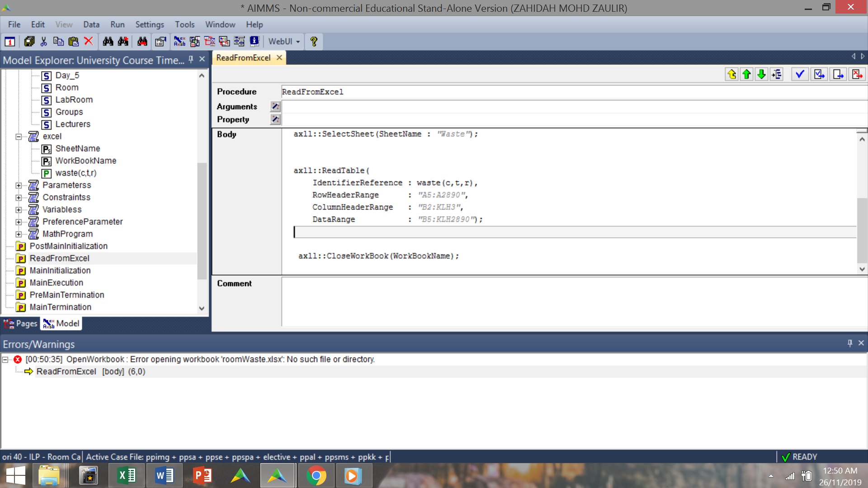The width and height of the screenshot is (868, 488).
Task: Open the Window menu
Action: click(x=220, y=24)
